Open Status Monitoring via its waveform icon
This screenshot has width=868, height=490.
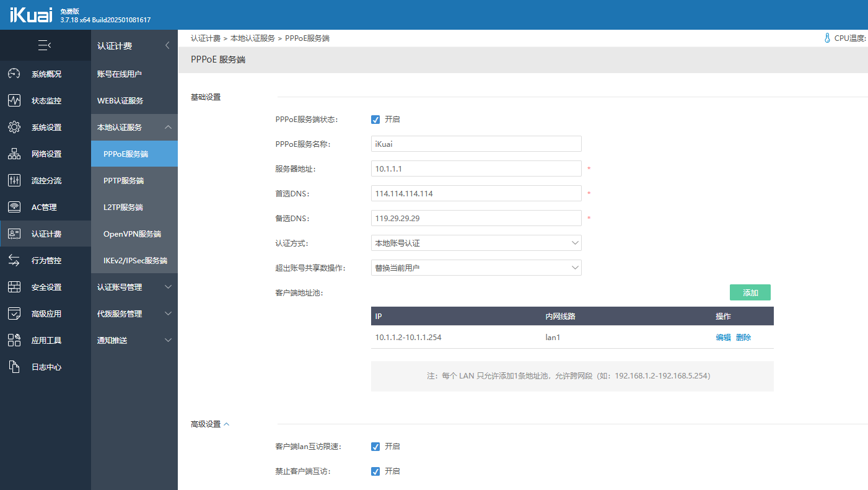(14, 101)
